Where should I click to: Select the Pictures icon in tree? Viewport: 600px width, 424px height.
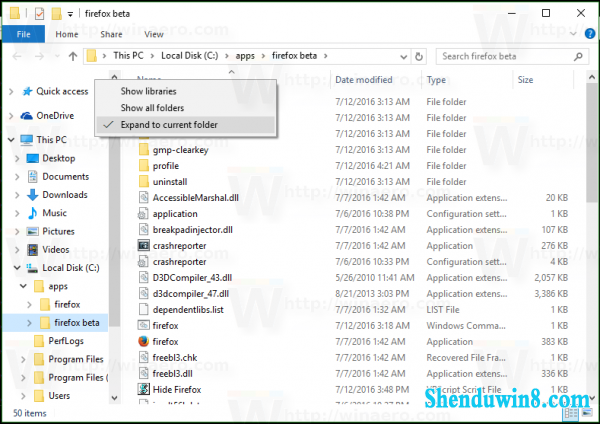tap(33, 232)
